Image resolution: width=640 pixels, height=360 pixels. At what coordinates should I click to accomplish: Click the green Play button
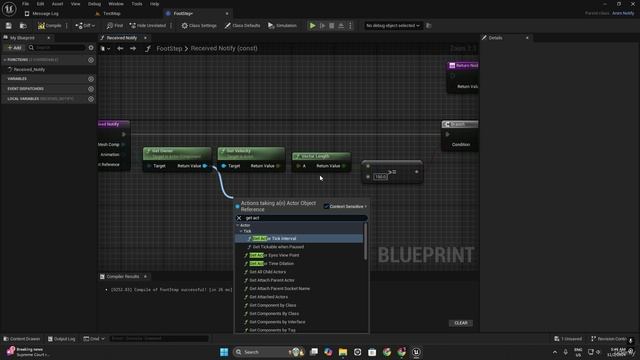(x=313, y=26)
